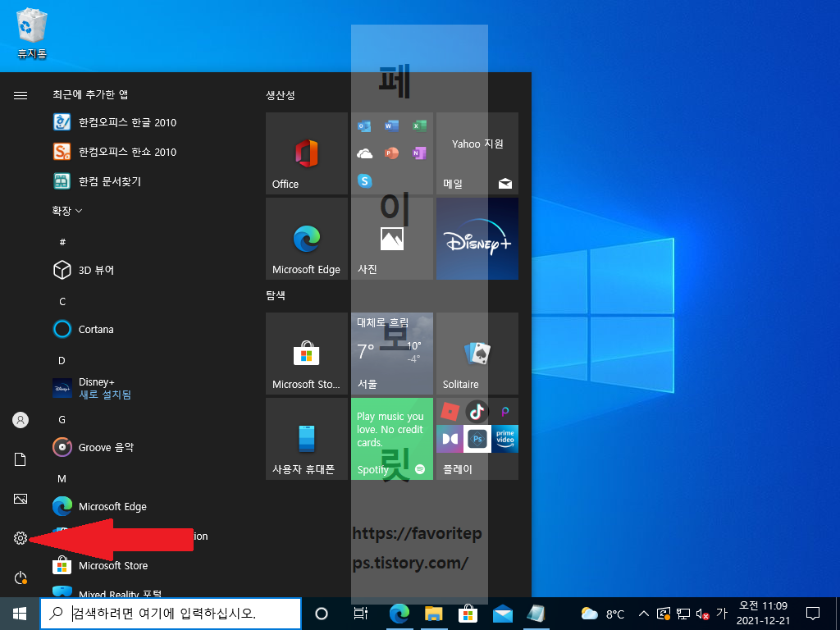Open the clock showing 오전 11:09
840x630 pixels.
click(x=763, y=614)
